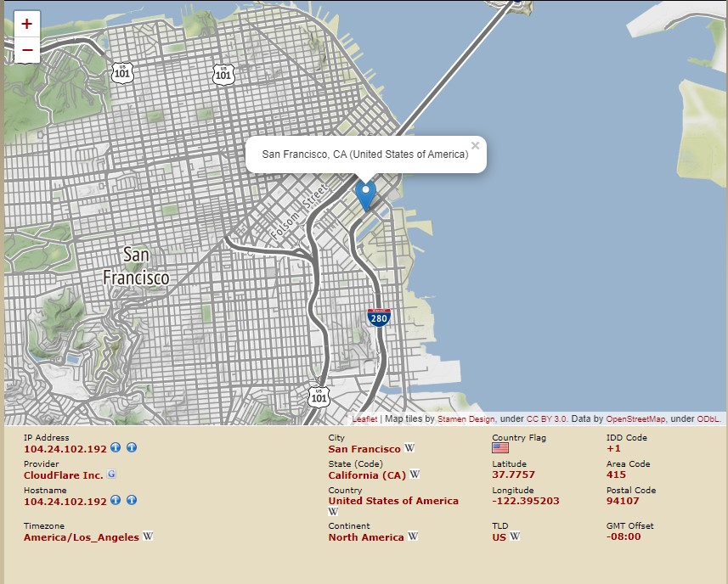Open Wikipedia icon under United States of America
Image resolution: width=728 pixels, height=584 pixels.
tap(333, 512)
